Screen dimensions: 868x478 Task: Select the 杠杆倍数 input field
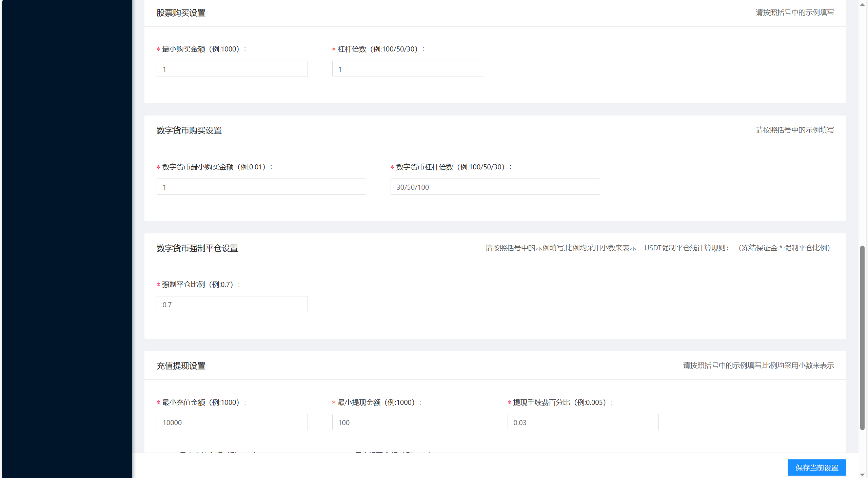(x=407, y=68)
